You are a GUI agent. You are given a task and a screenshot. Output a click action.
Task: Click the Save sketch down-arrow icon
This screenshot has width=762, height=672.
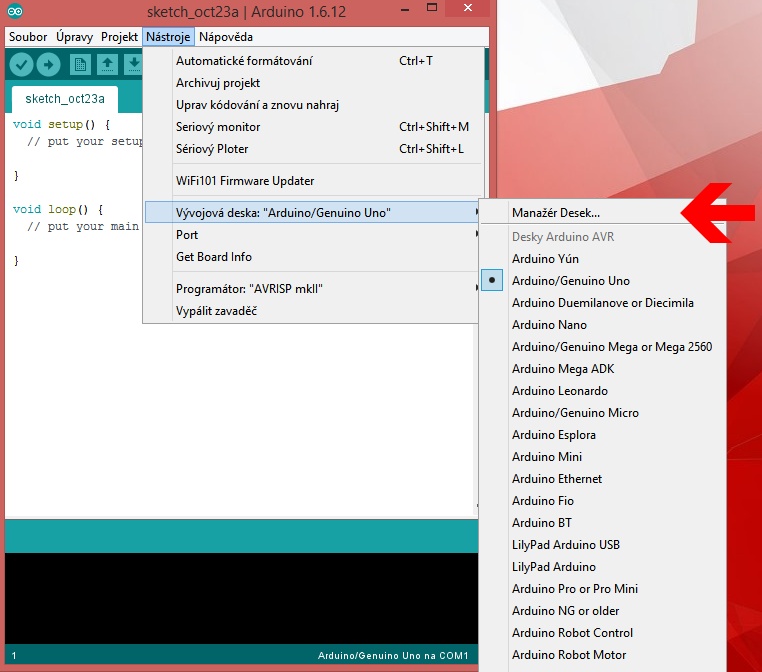coord(132,65)
